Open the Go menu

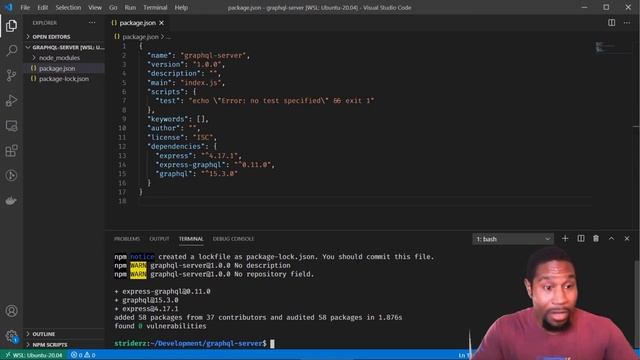pos(113,7)
